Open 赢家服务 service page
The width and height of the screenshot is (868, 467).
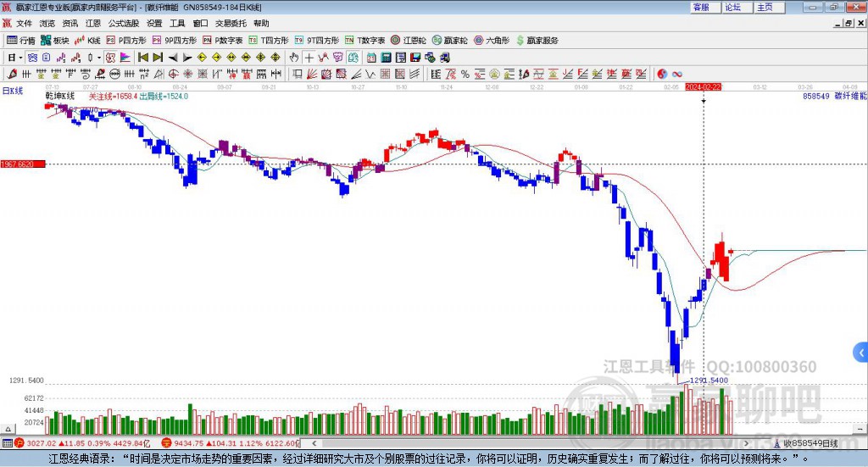537,41
